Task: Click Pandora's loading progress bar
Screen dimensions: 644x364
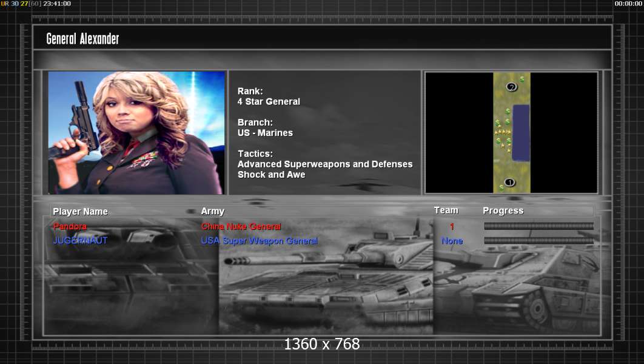Action: pos(539,226)
